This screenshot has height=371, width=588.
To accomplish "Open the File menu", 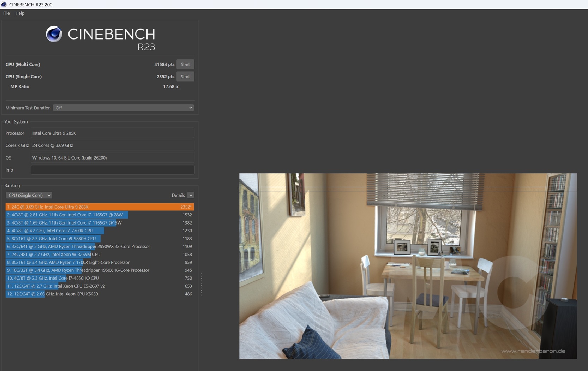I will pos(6,13).
